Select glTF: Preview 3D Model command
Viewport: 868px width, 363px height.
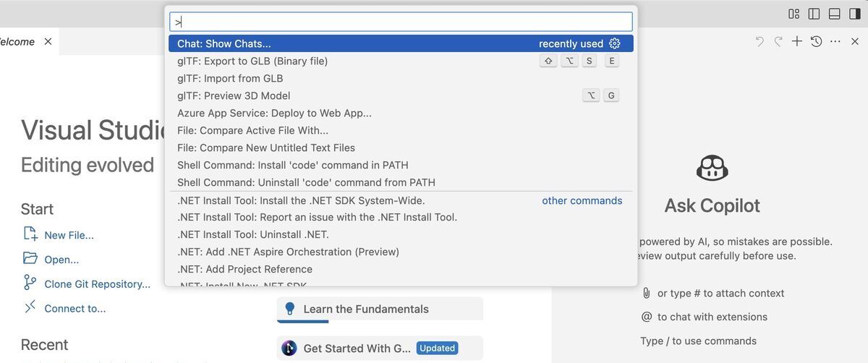pos(401,95)
